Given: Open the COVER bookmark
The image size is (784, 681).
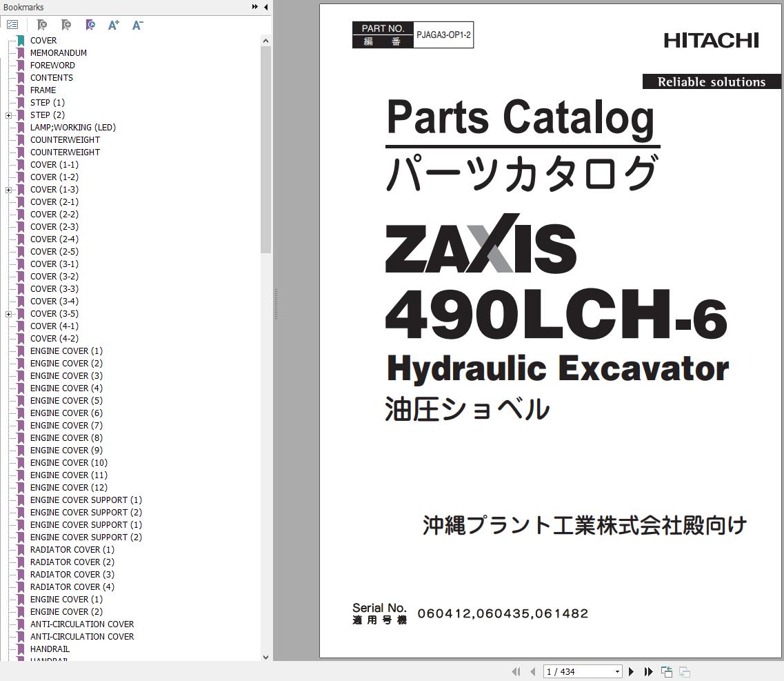Looking at the screenshot, I should pos(43,41).
